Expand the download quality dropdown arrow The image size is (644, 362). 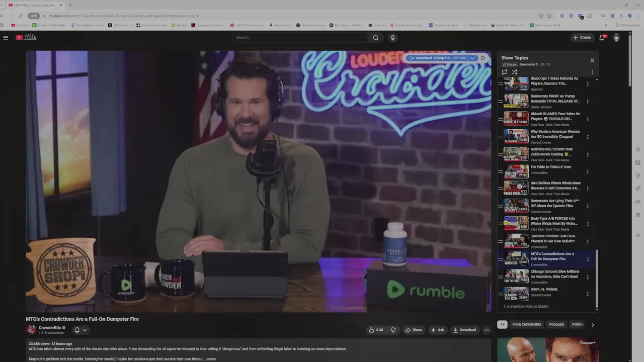click(472, 58)
